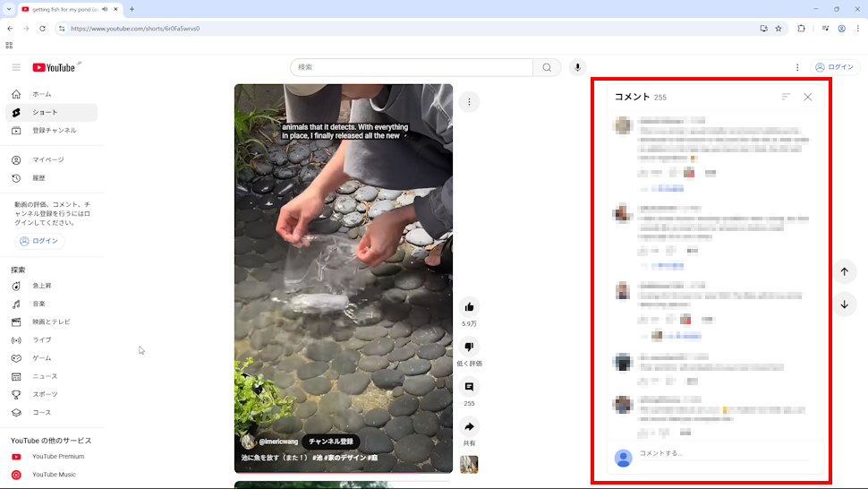
Task: Click the チャンネル登録 subscribe button
Action: click(330, 442)
